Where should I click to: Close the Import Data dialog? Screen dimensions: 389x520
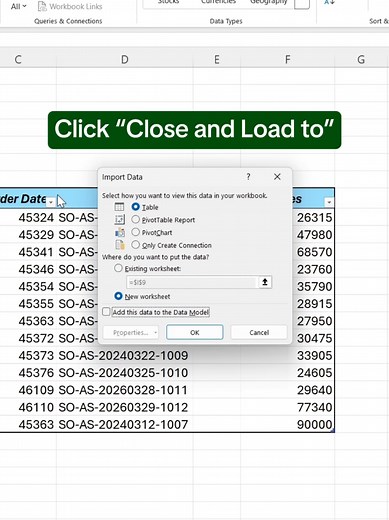pos(277,177)
